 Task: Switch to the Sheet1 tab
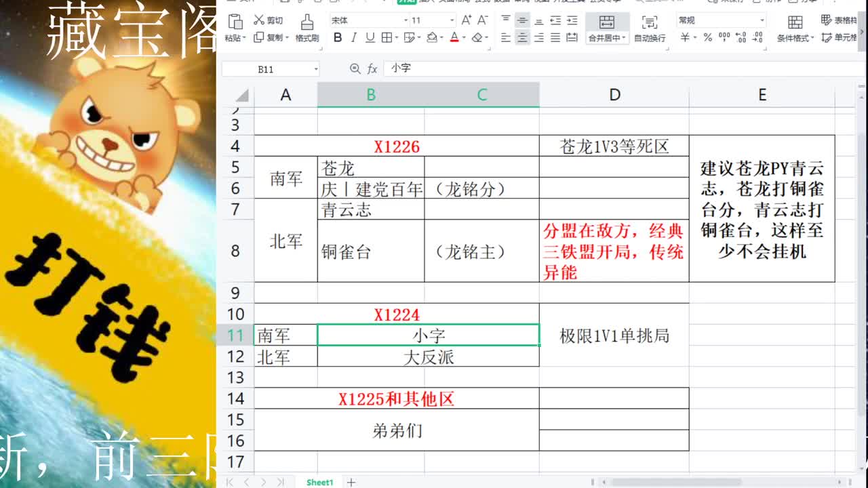tap(319, 483)
